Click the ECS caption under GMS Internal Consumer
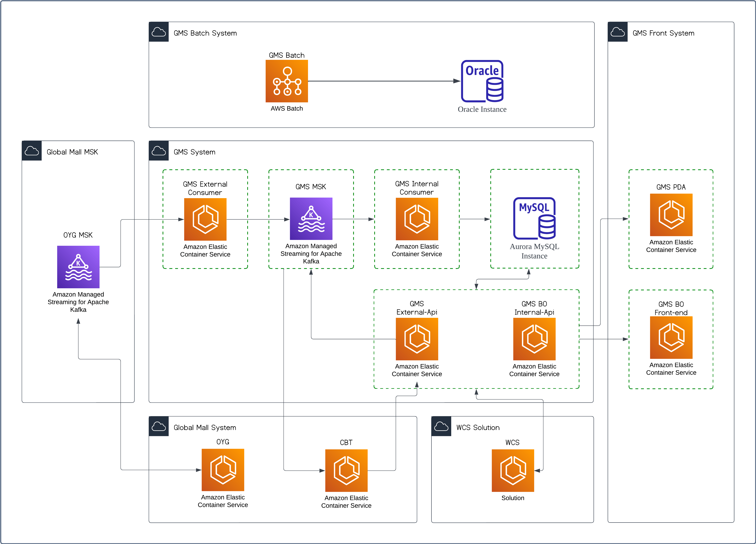Image resolution: width=756 pixels, height=544 pixels. click(x=417, y=250)
